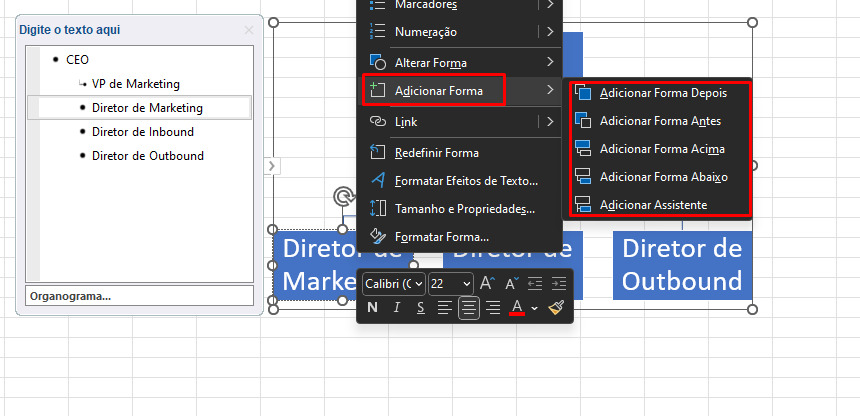Viewport: 860px width, 416px height.
Task: Apply the red font color
Action: [517, 308]
